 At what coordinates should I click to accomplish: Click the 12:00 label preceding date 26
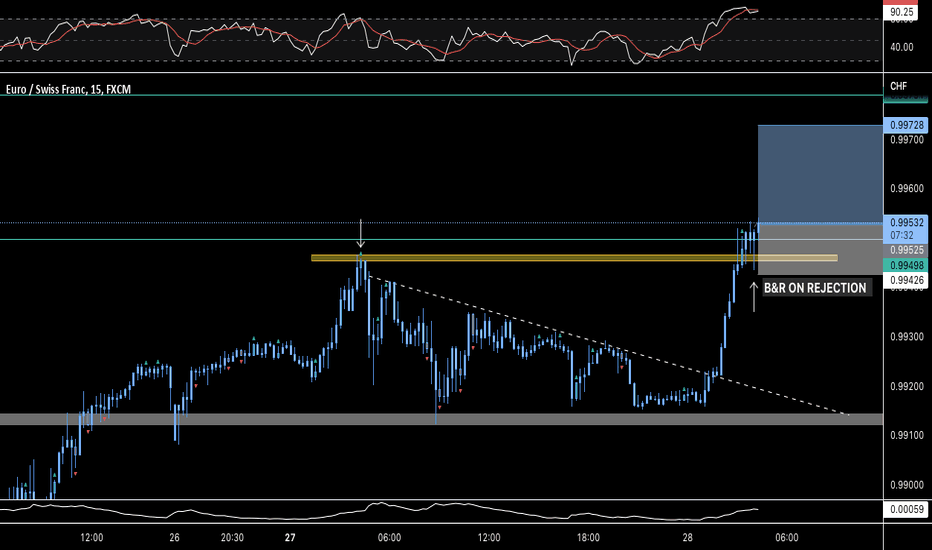click(92, 538)
